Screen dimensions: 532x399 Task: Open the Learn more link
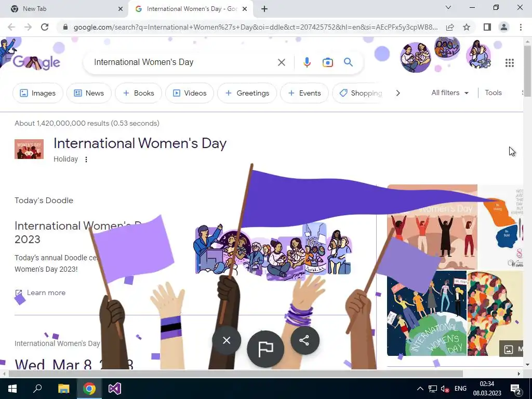click(x=41, y=293)
